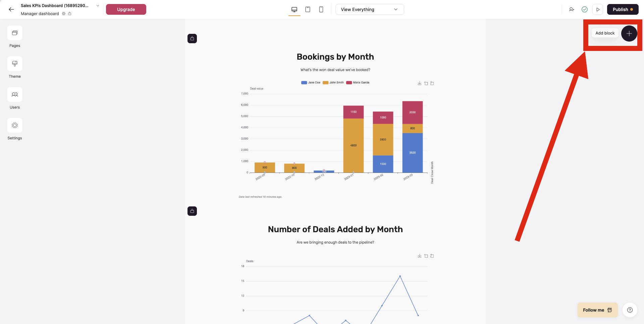Expand the Sales KPIs Dashboard app dropdown
Image resolution: width=644 pixels, height=324 pixels.
(98, 6)
